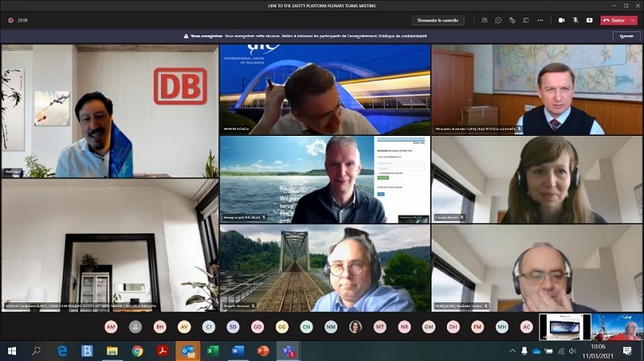Select the DB logo participant video tile
Image resolution: width=644 pixels, height=361 pixels.
click(109, 111)
